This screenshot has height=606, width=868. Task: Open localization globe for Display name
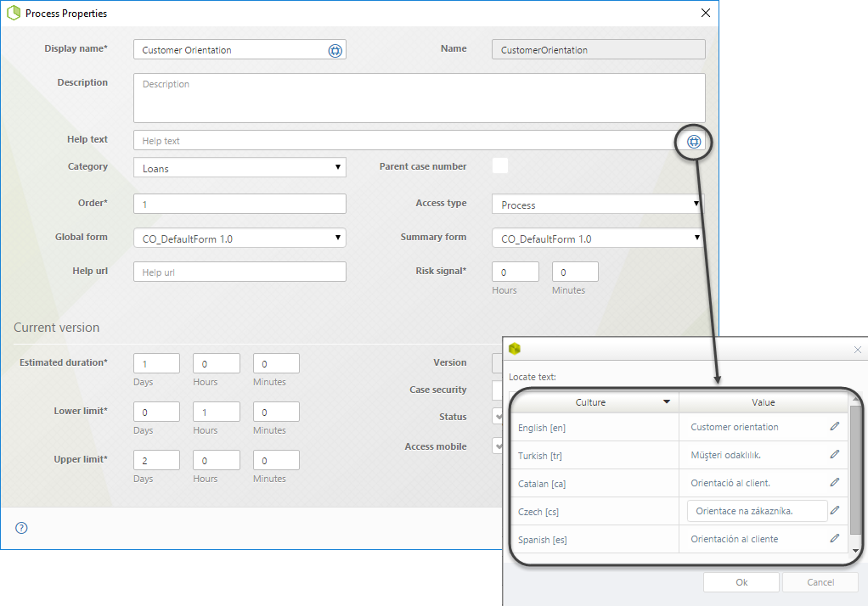coord(335,50)
